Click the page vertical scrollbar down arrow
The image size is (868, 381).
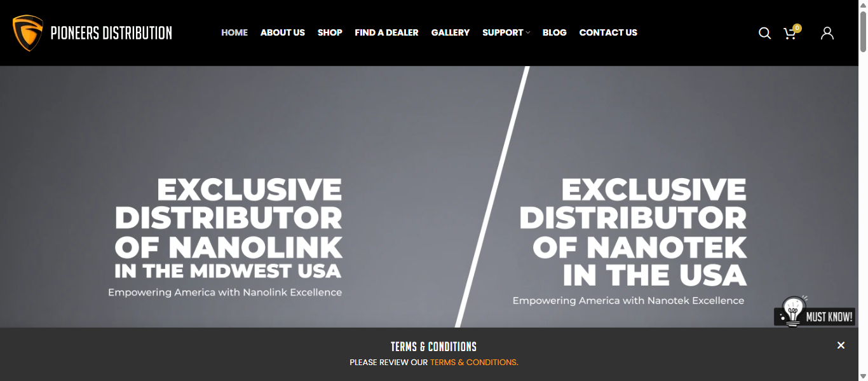863,377
